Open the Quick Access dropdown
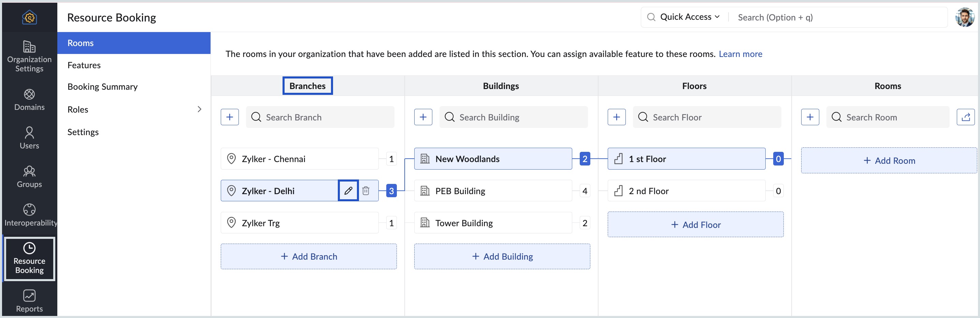980x318 pixels. [689, 17]
